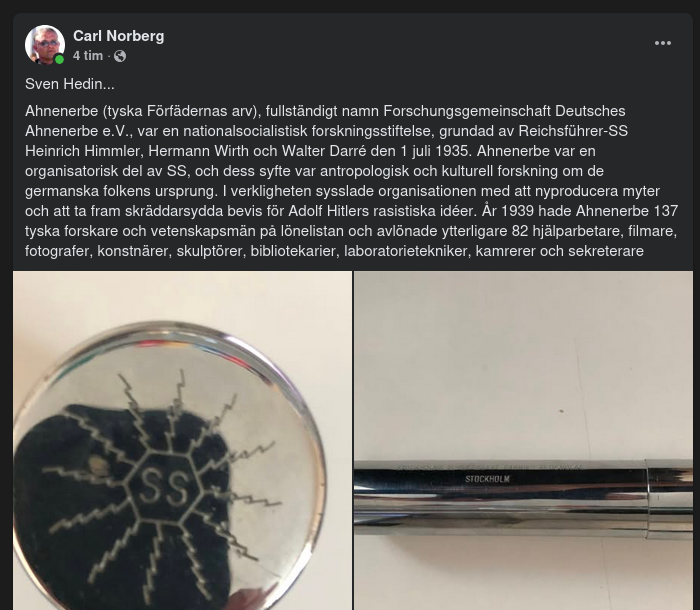Click "Reichsführer-SS" in the post text
The width and height of the screenshot is (700, 610).
[573, 131]
